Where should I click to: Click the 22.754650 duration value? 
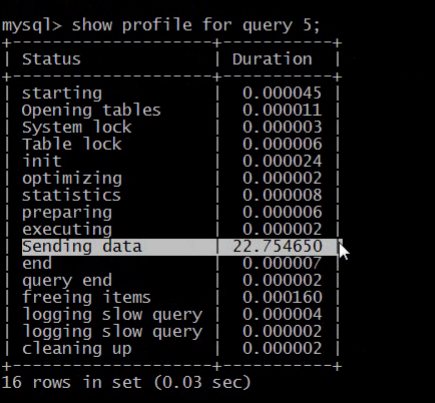pos(277,246)
